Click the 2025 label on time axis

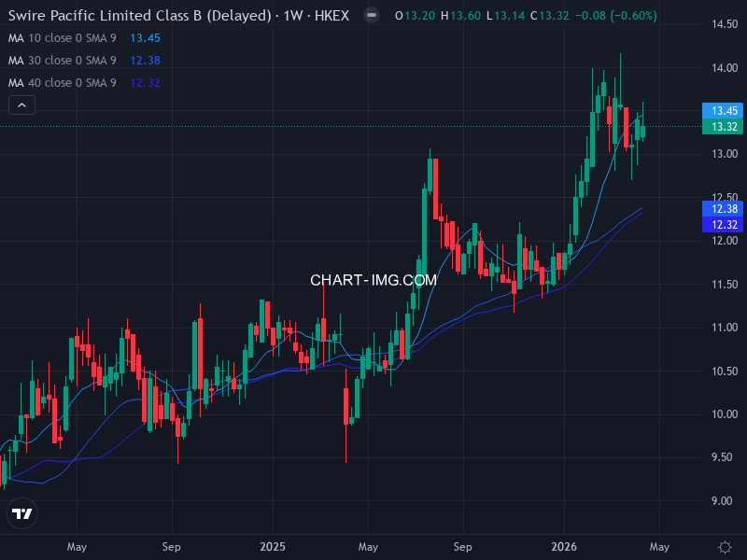(x=273, y=547)
